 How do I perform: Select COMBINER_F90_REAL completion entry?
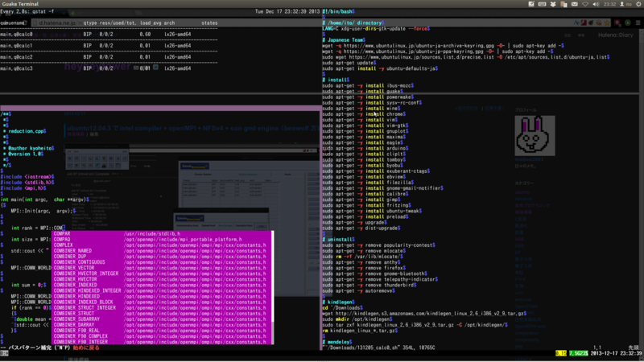click(x=162, y=331)
